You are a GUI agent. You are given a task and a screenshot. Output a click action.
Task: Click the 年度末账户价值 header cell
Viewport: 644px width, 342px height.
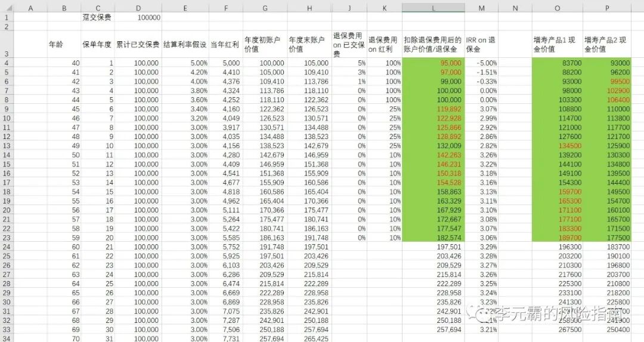coord(309,44)
